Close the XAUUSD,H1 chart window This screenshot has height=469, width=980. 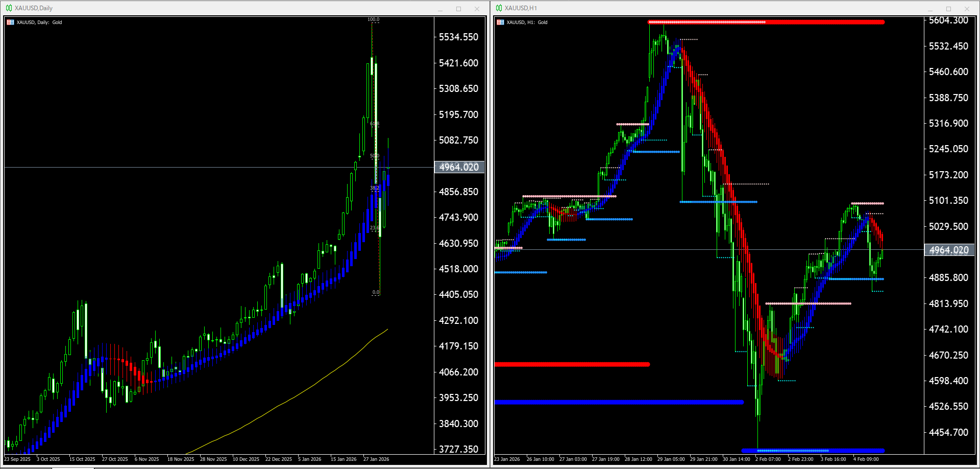967,9
